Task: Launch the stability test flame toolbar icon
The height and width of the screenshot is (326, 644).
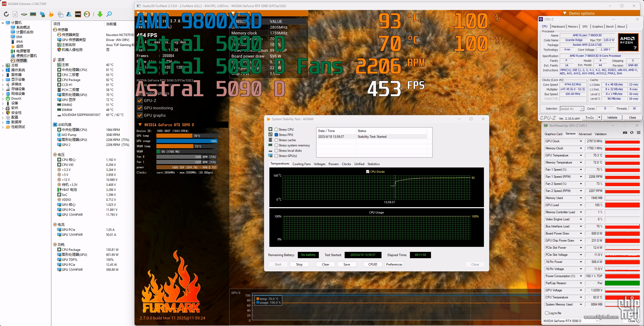Action: coord(51,14)
